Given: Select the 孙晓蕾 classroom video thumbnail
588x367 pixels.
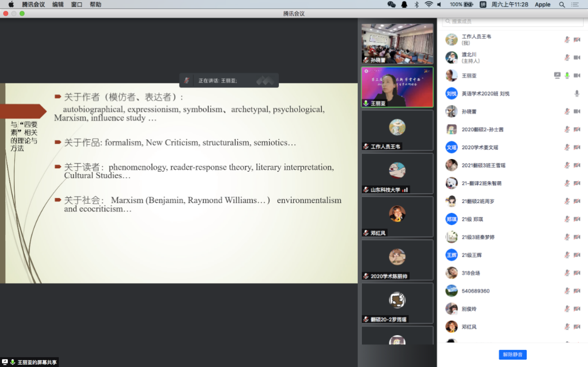Looking at the screenshot, I should tap(397, 44).
